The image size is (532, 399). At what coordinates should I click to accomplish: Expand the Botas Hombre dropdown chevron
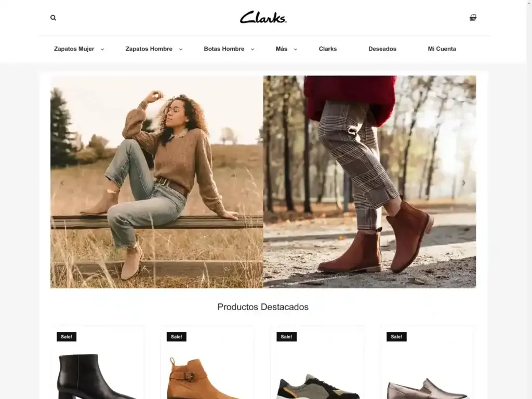[252, 49]
